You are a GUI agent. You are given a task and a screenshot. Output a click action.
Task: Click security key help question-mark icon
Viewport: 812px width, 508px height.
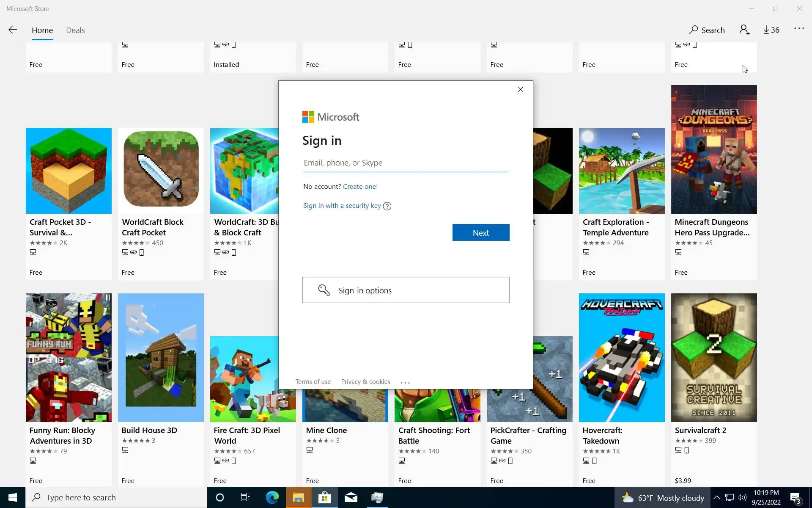pos(387,206)
